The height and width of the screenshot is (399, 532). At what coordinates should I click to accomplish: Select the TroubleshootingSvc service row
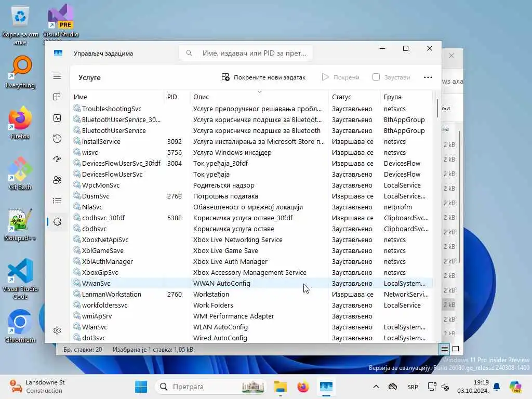pos(252,109)
